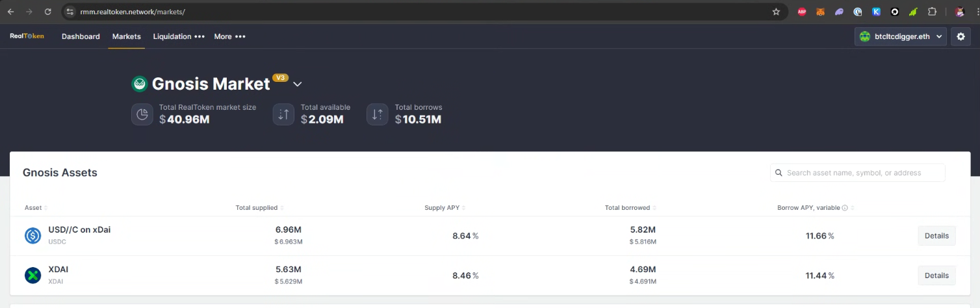Open the btcltcdigger.eth wallet dropdown

[x=900, y=36]
